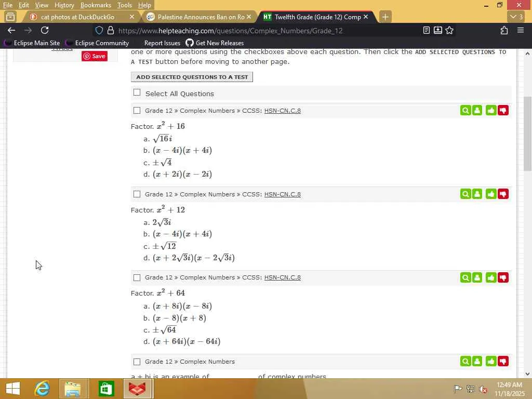Image resolution: width=532 pixels, height=399 pixels.
Task: Open HSN-CN.C.8 link on x²+12 question
Action: click(x=282, y=194)
